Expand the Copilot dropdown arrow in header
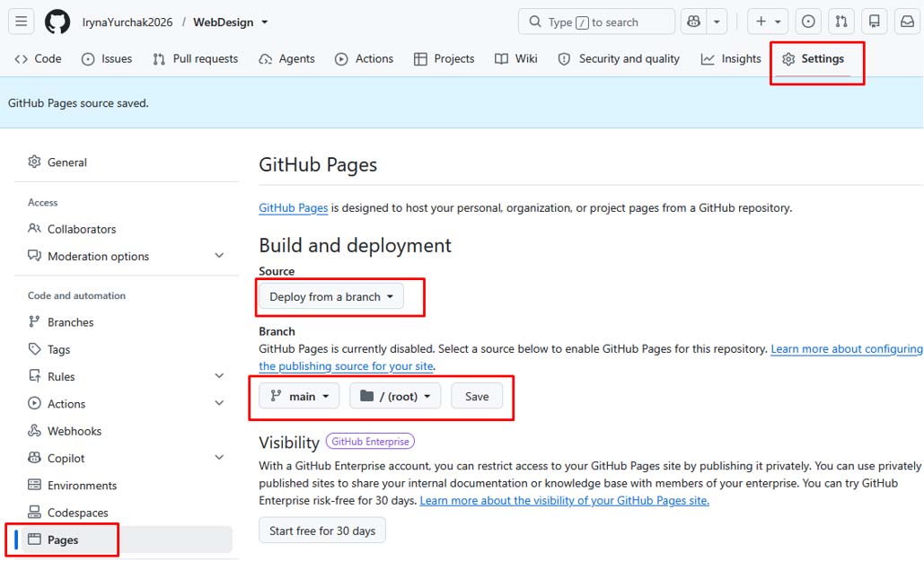 717,22
